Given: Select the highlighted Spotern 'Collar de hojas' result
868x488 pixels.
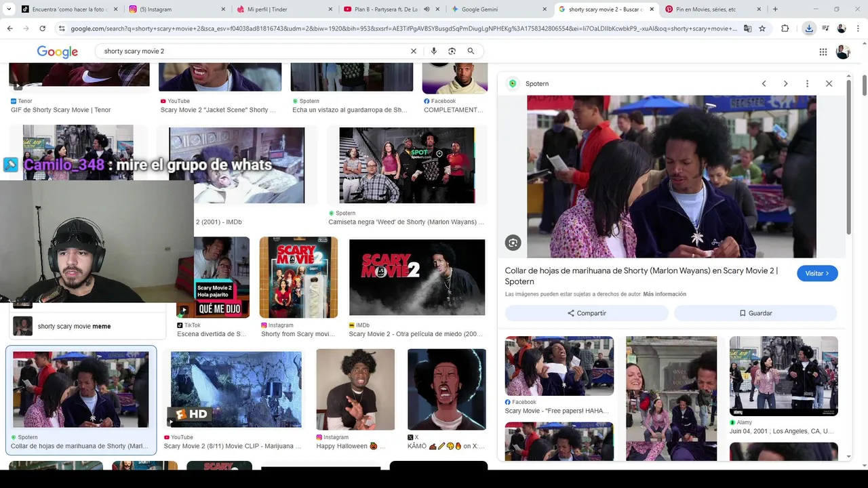Looking at the screenshot, I should pyautogui.click(x=81, y=400).
